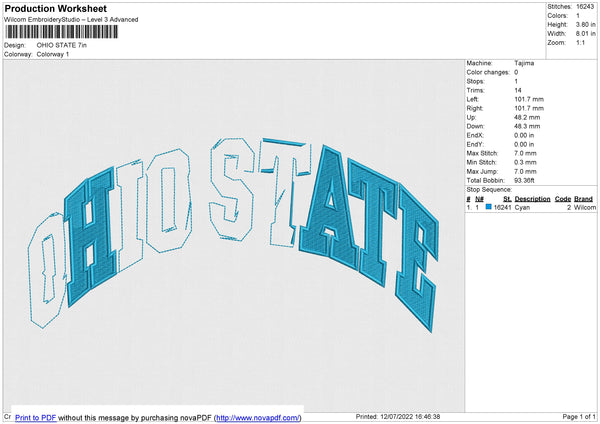
Task: Click the Design: label
Action: click(15, 45)
